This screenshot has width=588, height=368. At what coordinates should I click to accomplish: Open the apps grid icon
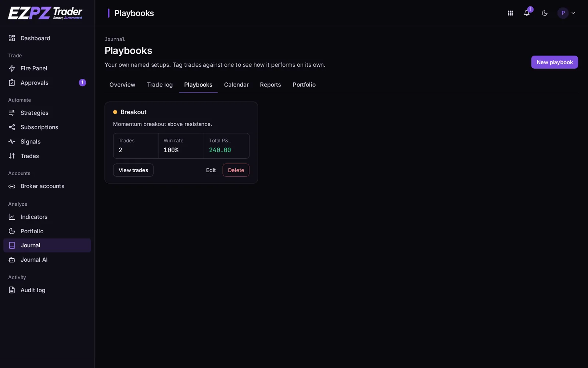coord(510,13)
